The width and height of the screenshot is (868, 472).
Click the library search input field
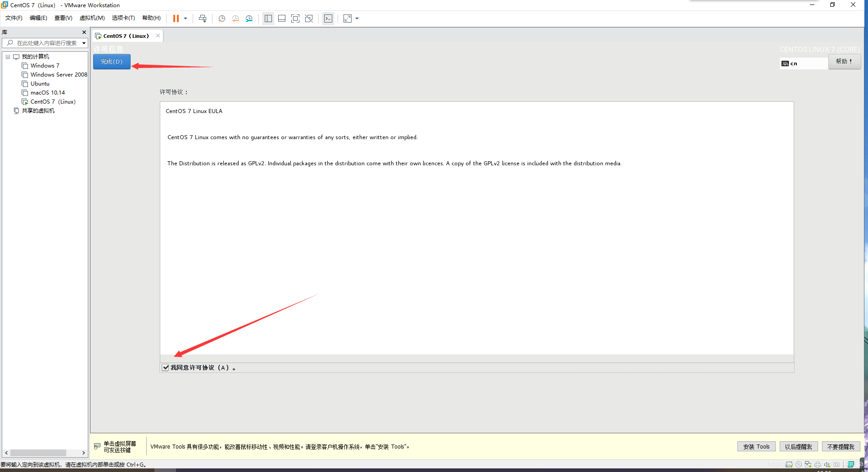click(45, 43)
